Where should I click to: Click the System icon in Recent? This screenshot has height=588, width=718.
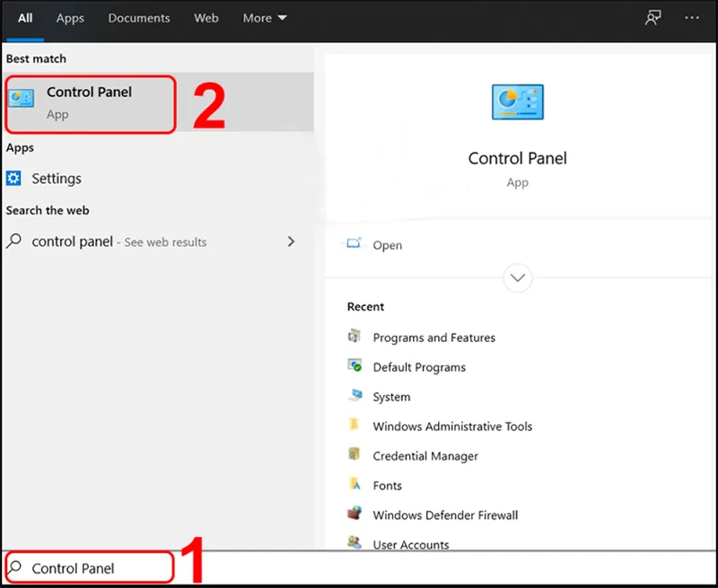coord(355,396)
